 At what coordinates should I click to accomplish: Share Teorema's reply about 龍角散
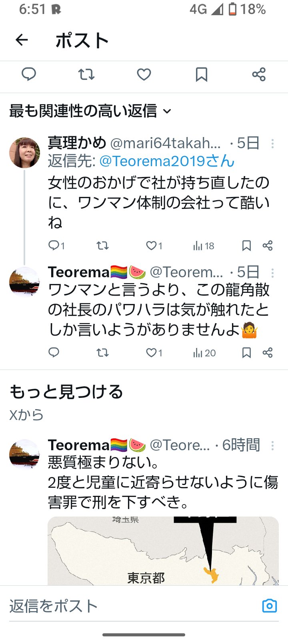(x=268, y=352)
